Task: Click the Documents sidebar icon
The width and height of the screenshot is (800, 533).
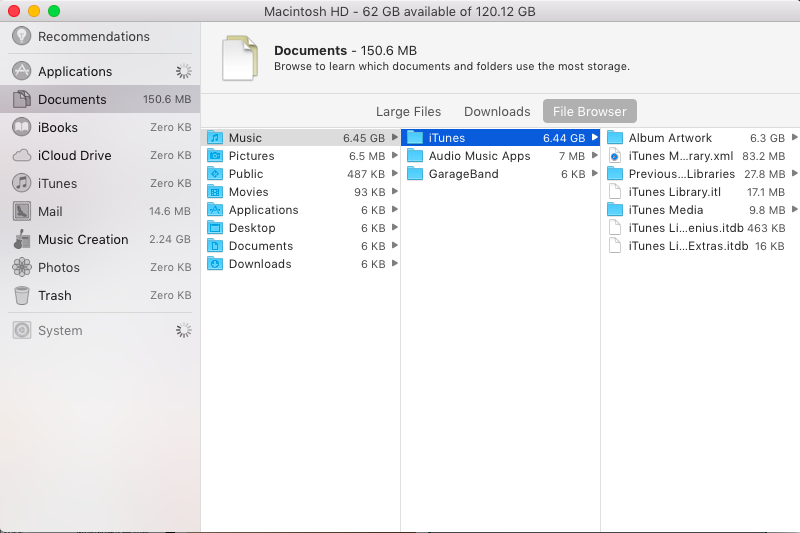Action: point(21,99)
